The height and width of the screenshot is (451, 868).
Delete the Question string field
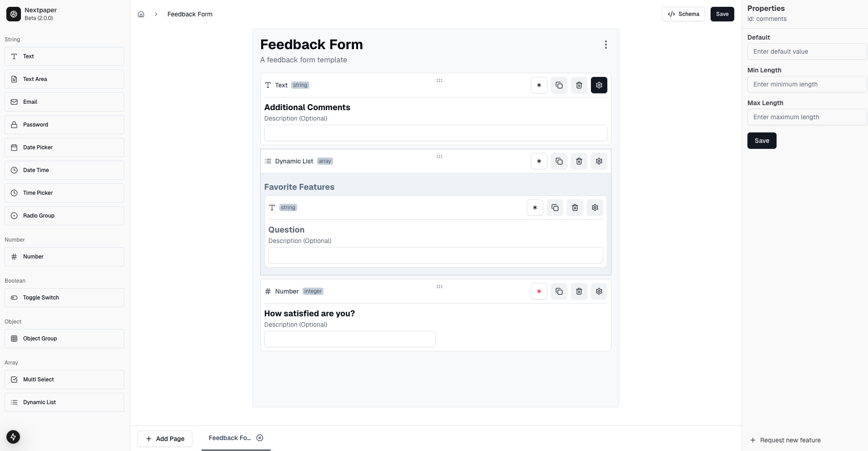pyautogui.click(x=575, y=208)
